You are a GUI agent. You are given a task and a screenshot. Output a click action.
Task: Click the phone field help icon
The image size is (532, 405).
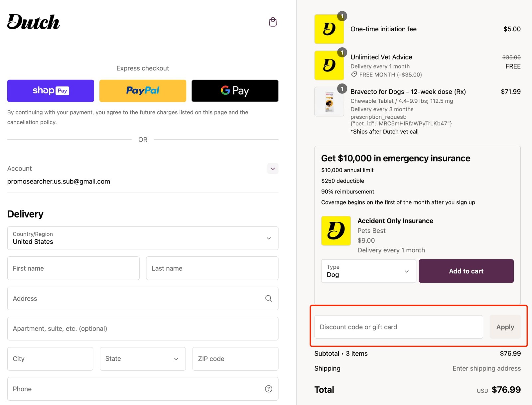point(268,389)
